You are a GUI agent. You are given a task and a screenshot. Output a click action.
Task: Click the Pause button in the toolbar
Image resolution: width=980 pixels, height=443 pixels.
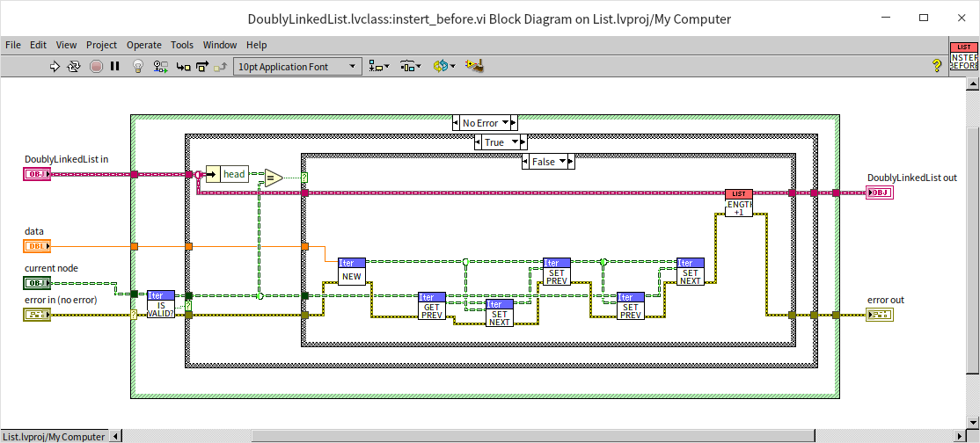tap(114, 66)
